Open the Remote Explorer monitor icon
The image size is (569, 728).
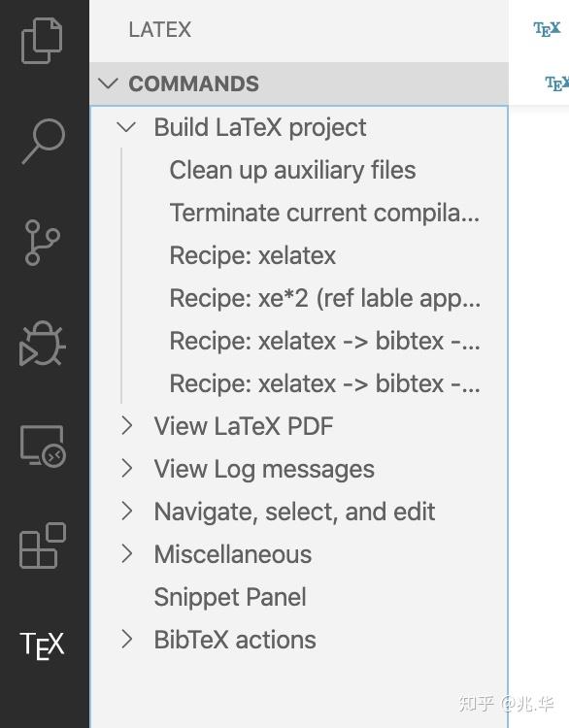pos(43,446)
